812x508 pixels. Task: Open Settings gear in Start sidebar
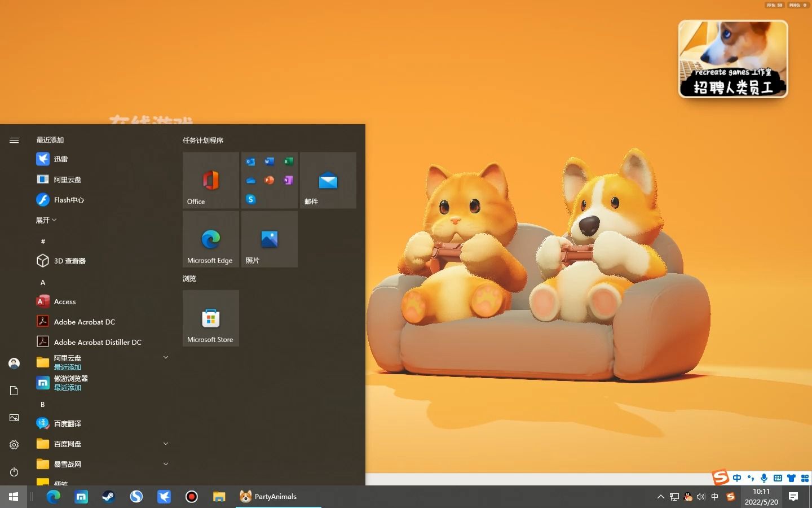(14, 445)
